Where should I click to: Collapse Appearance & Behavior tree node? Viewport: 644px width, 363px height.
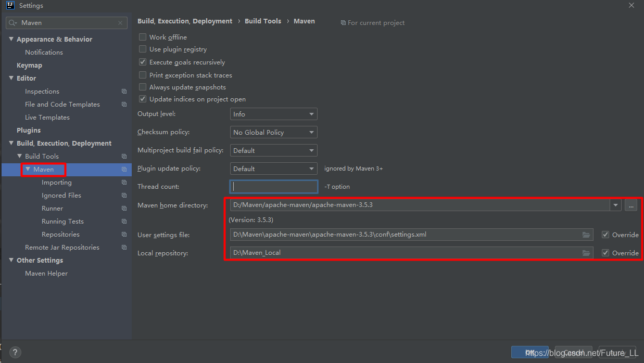click(11, 39)
